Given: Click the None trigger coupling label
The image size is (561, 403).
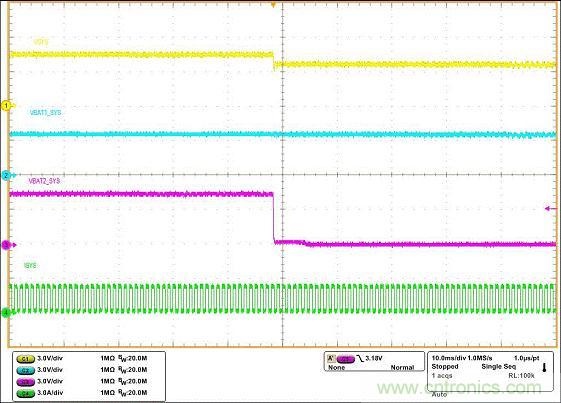Looking at the screenshot, I should point(336,368).
